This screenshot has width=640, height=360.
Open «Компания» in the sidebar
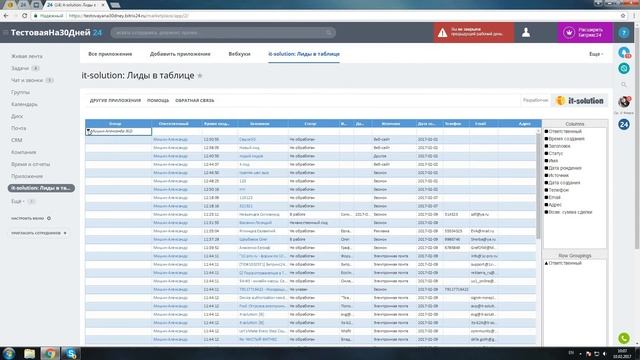point(24,152)
